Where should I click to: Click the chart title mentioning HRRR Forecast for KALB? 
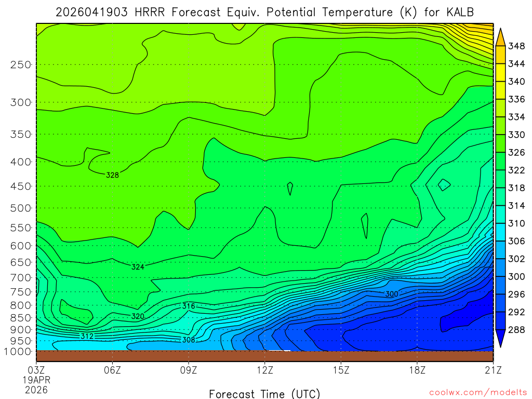coord(264,12)
